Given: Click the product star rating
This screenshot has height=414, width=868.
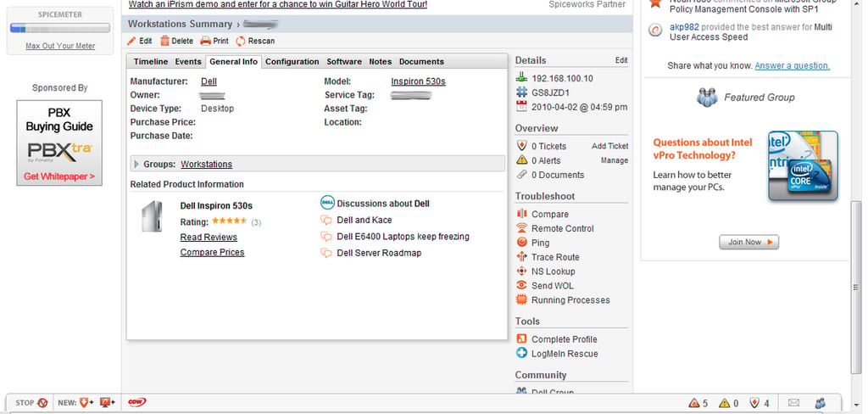Looking at the screenshot, I should pos(229,221).
